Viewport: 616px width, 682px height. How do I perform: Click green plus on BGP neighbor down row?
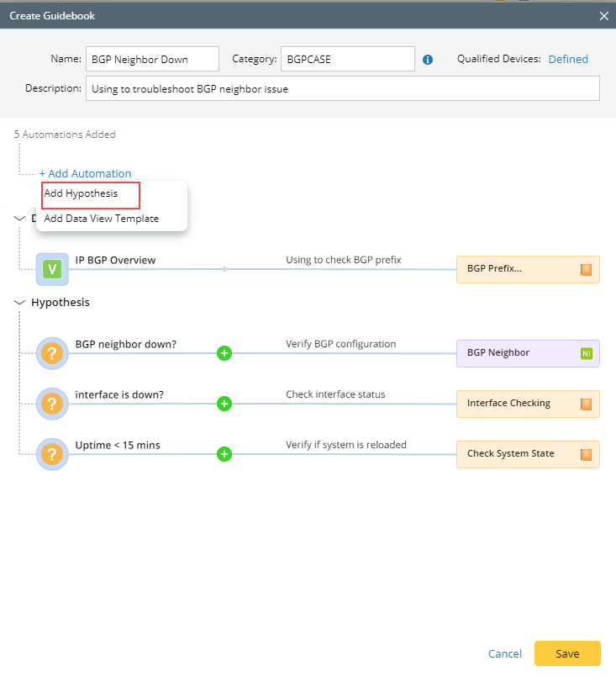pyautogui.click(x=224, y=353)
